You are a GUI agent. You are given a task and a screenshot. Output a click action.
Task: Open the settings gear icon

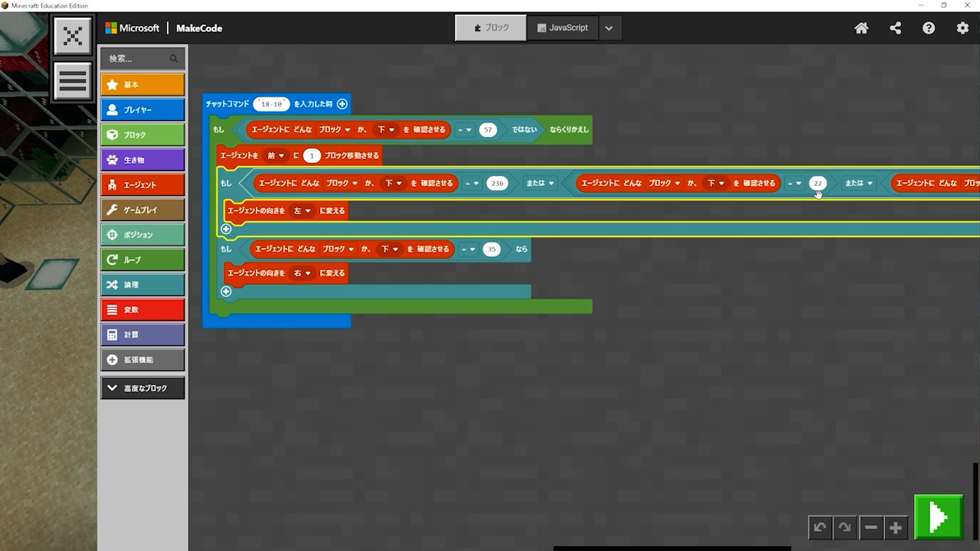(962, 28)
